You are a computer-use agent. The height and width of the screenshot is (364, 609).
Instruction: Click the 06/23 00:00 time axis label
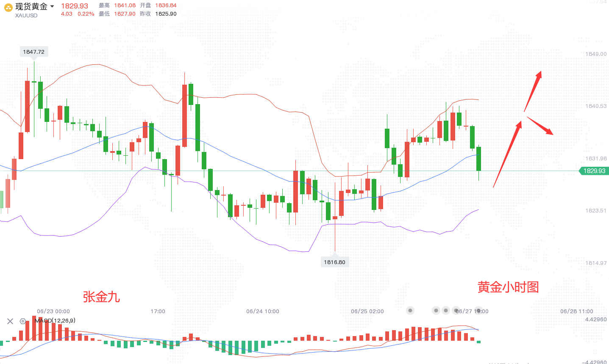(x=53, y=312)
